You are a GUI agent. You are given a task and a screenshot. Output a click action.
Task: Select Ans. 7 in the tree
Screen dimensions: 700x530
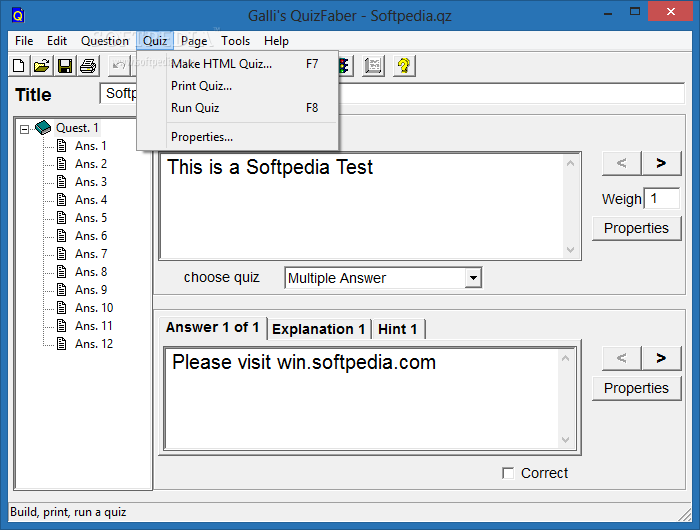[91, 254]
